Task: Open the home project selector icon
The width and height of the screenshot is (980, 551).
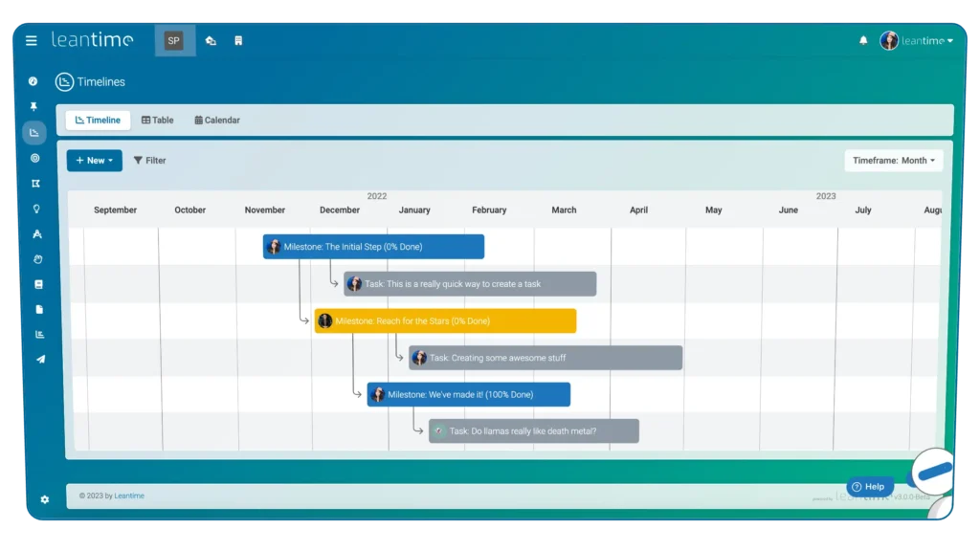Action: click(211, 40)
